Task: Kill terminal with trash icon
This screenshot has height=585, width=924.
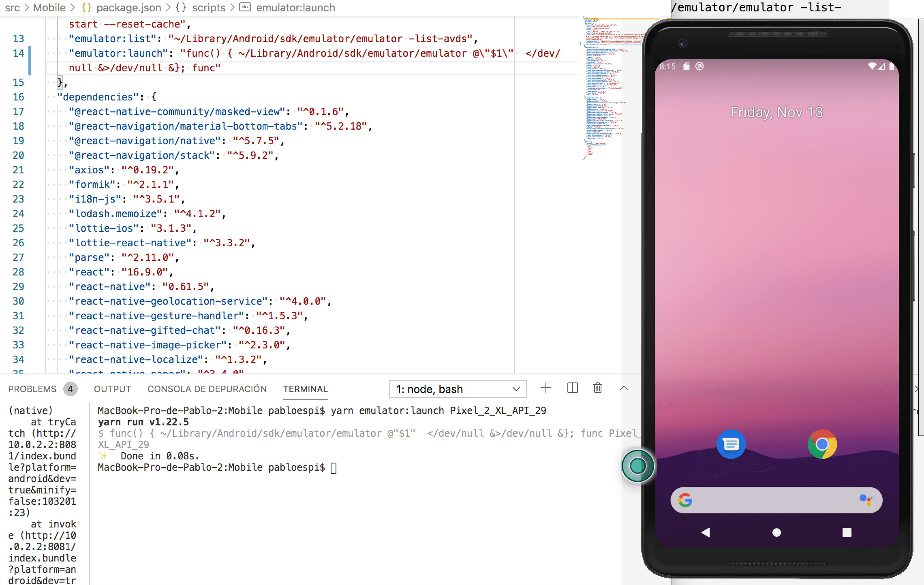Action: (597, 388)
